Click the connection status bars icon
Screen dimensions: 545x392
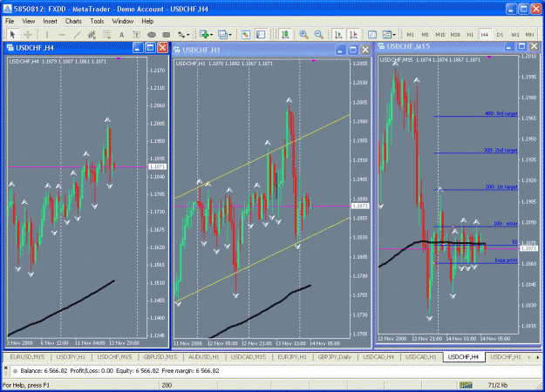coord(466,385)
